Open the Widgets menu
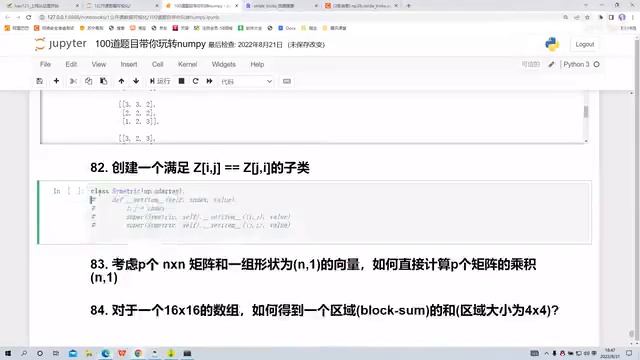The height and width of the screenshot is (360, 640). click(224, 64)
